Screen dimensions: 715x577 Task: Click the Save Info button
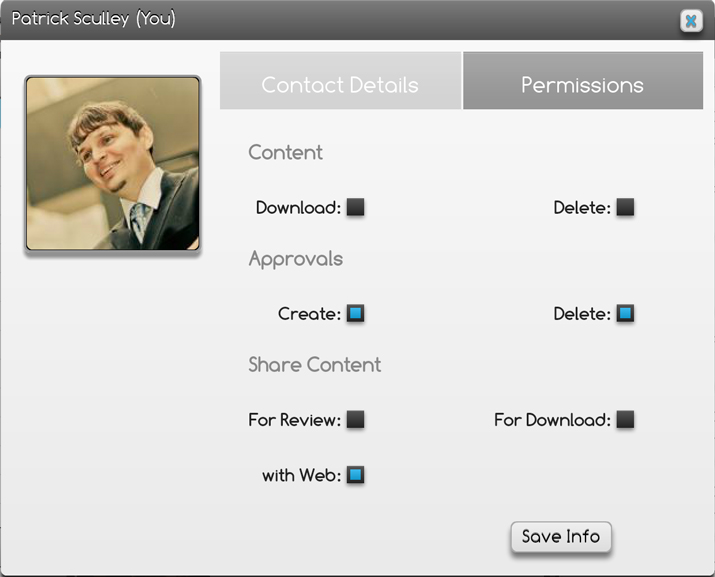(x=560, y=537)
